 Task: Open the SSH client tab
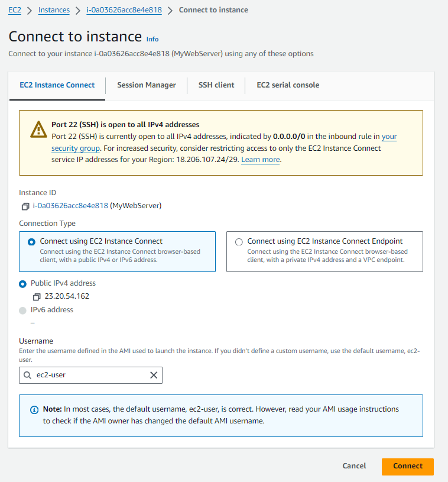click(216, 85)
